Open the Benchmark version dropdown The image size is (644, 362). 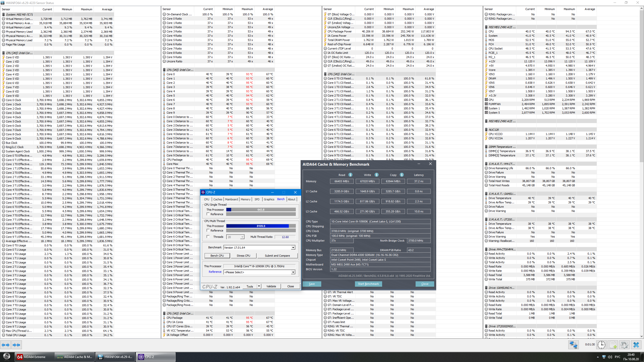pyautogui.click(x=293, y=248)
